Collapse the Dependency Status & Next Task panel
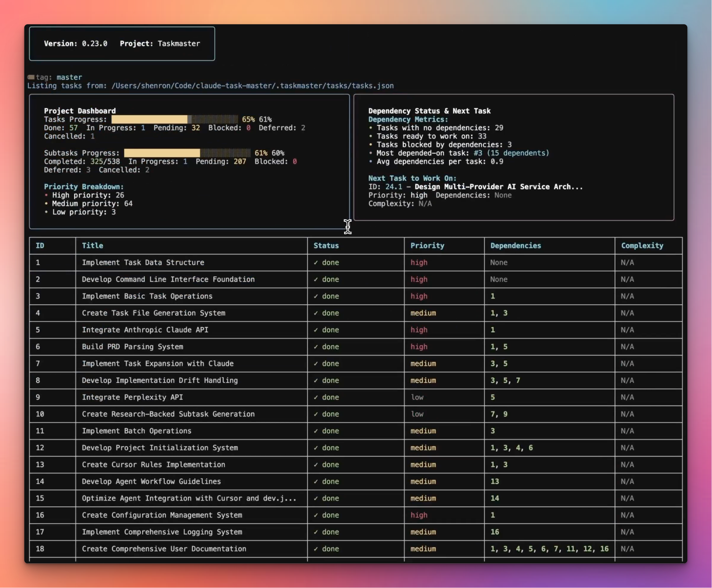The width and height of the screenshot is (712, 588). point(429,111)
